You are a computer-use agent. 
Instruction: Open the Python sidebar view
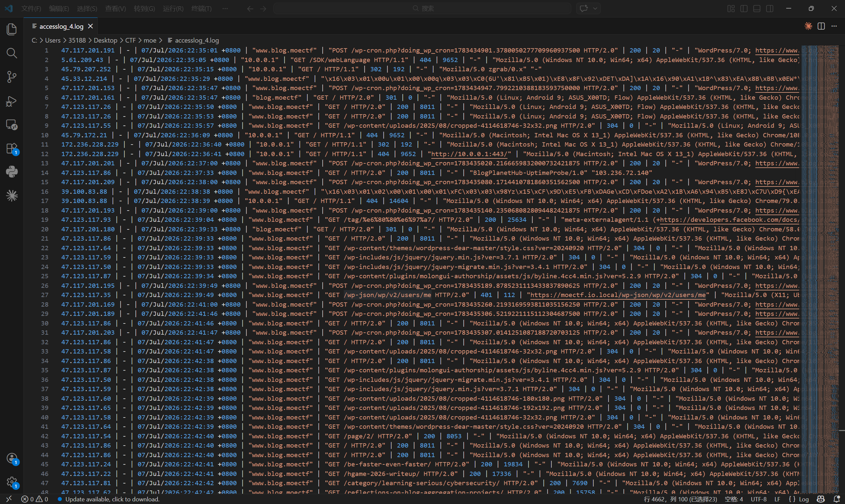point(12,172)
